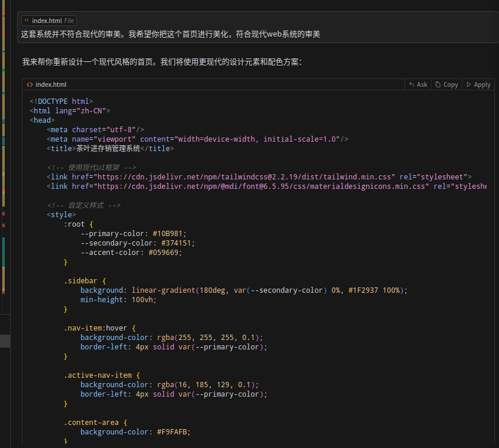This screenshot has height=448, width=499.
Task: Click inside the user message text box
Action: [x=258, y=27]
